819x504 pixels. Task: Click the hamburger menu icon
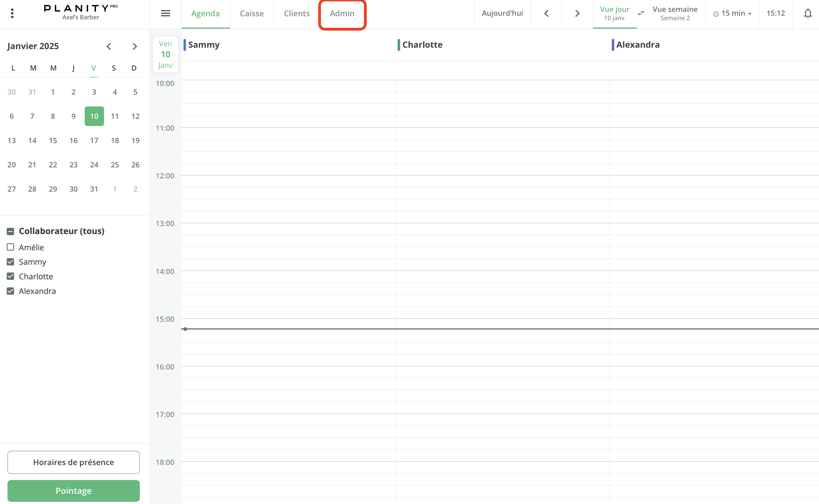click(166, 13)
